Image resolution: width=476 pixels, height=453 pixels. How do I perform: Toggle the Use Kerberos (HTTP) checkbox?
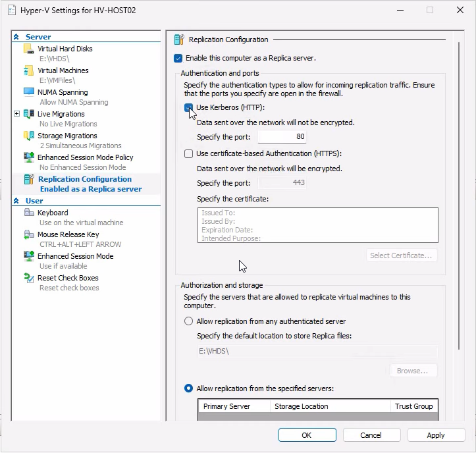tap(188, 107)
